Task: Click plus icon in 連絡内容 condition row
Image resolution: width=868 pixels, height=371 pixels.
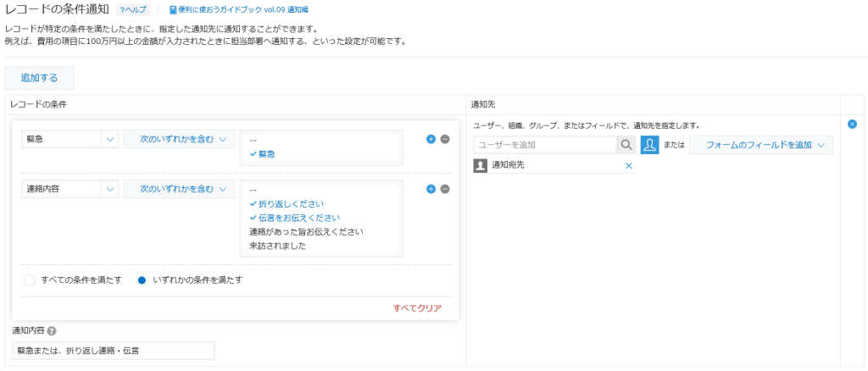Action: [431, 189]
